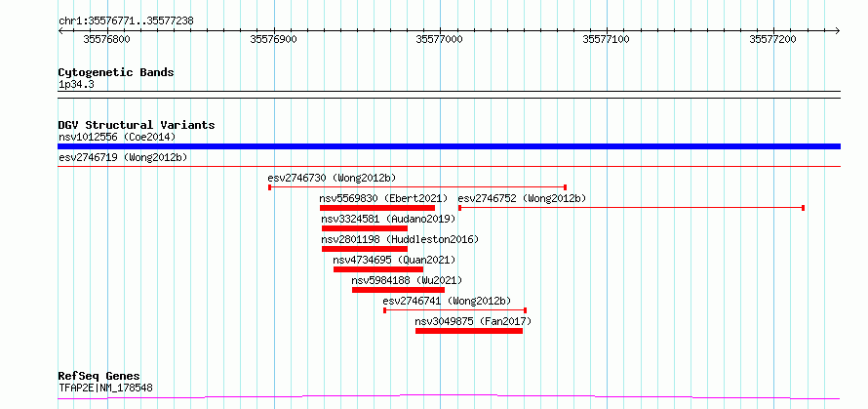Viewport: 868px width, 409px height.
Task: Click the DGV Structural Variants track title
Action: point(137,125)
